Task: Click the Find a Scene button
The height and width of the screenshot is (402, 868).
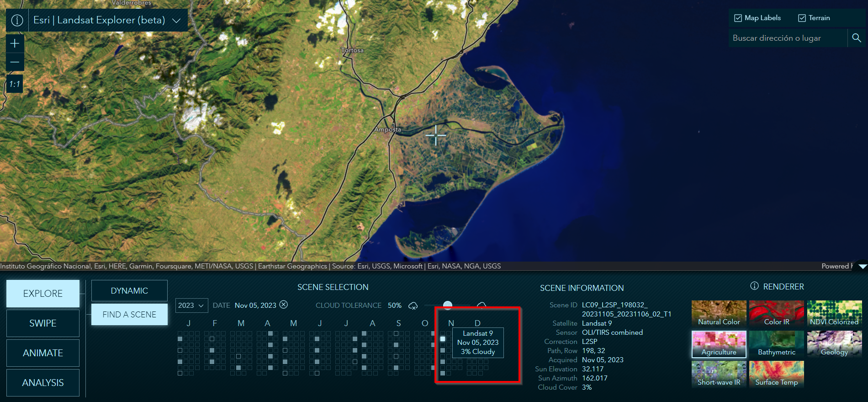Action: click(129, 315)
